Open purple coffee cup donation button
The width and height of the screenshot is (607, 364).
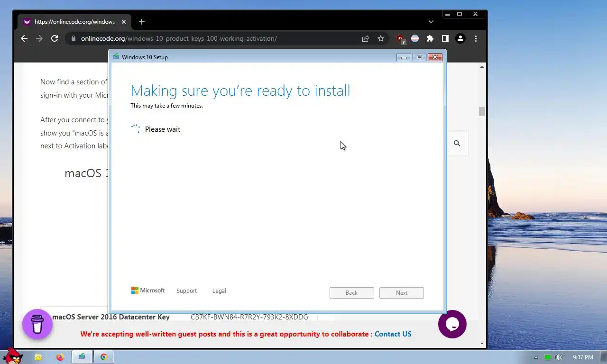pos(37,324)
